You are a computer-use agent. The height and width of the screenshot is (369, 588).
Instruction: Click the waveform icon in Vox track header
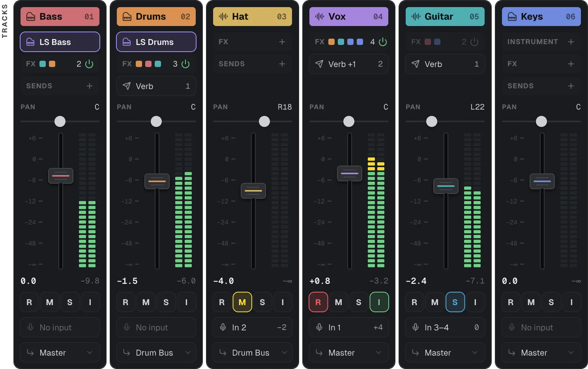click(x=320, y=17)
